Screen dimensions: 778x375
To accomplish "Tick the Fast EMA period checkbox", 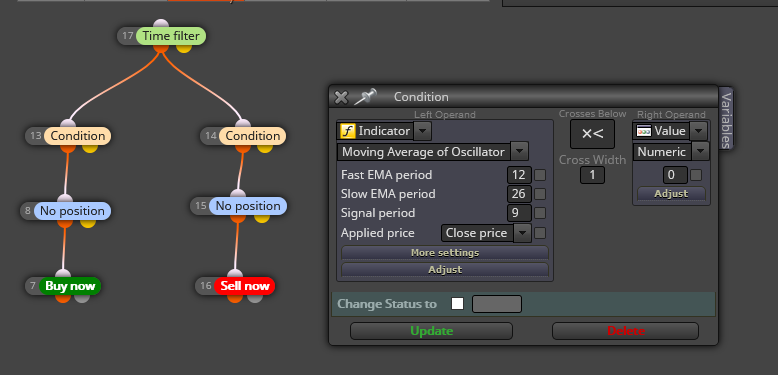I will coord(540,175).
